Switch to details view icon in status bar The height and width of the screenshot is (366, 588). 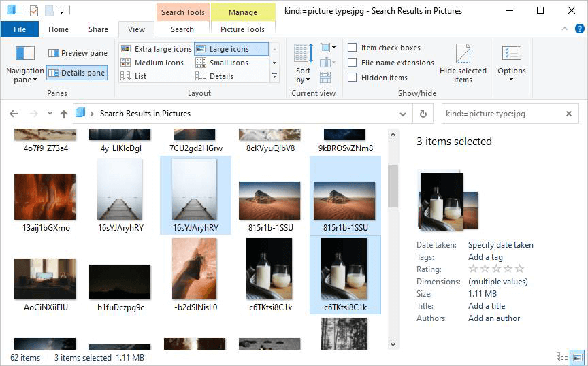tap(562, 357)
